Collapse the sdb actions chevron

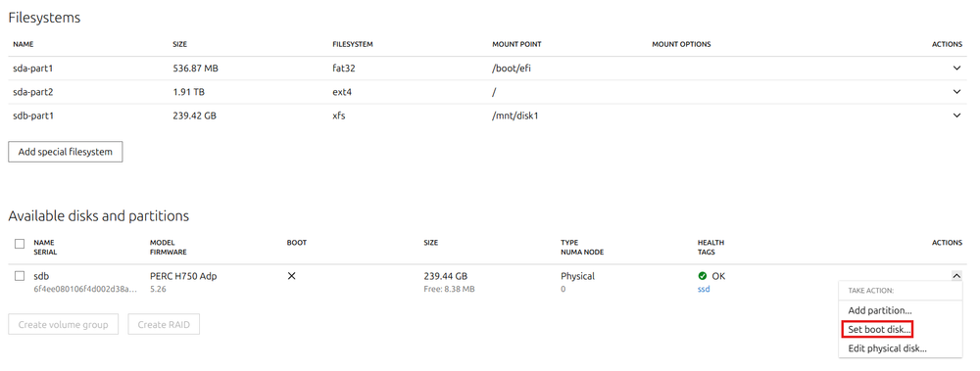955,275
